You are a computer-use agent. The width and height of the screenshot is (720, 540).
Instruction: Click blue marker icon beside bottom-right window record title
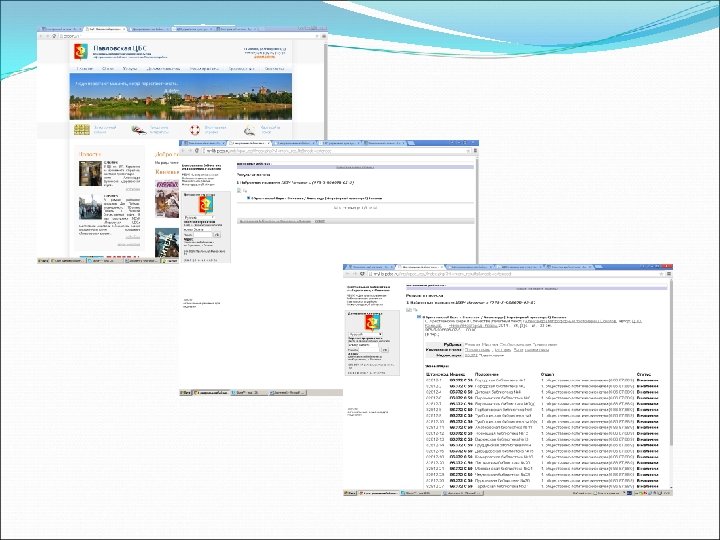coord(419,317)
